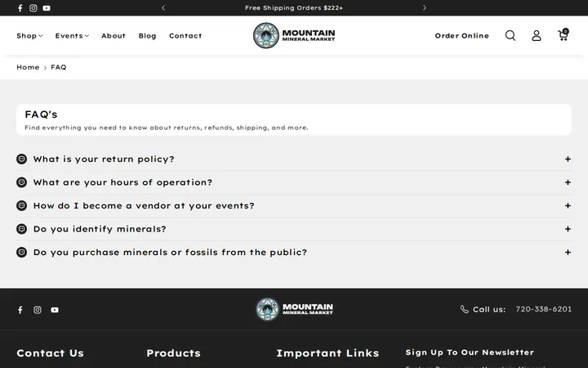Open the shopping cart icon
The image size is (588, 368).
(563, 35)
